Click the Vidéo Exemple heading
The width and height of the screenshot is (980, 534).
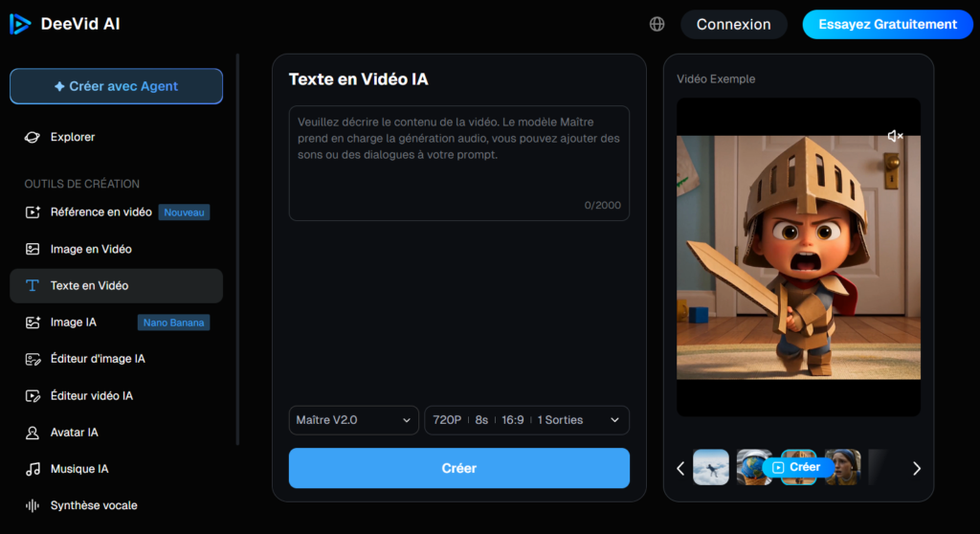pyautogui.click(x=716, y=78)
